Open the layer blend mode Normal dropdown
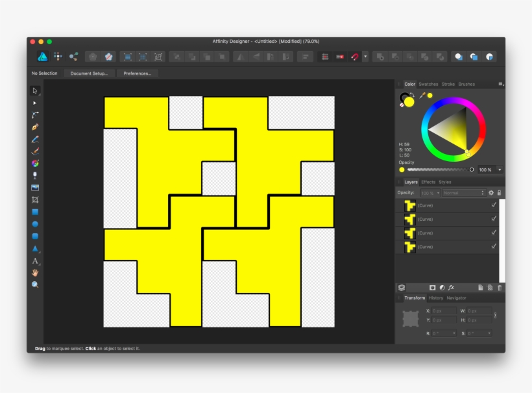 point(463,193)
